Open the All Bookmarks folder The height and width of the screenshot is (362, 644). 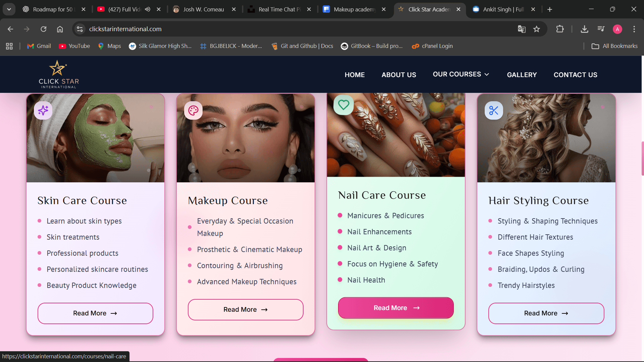coord(614,46)
